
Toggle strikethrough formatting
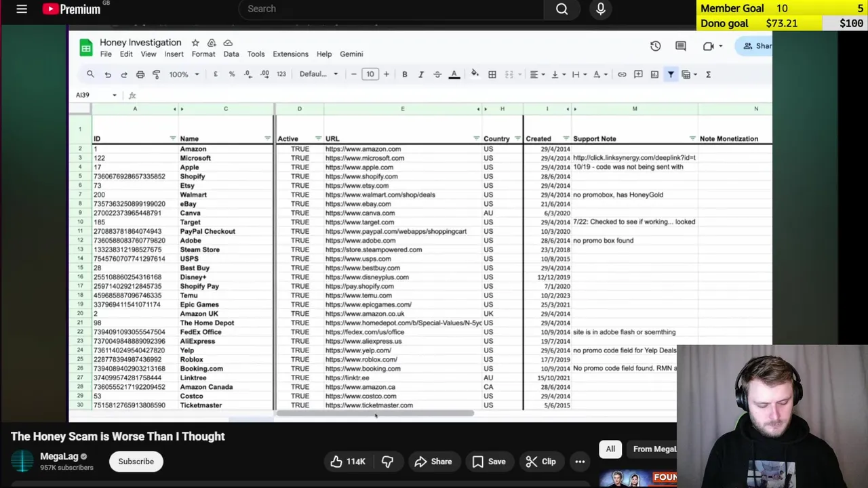pos(437,74)
